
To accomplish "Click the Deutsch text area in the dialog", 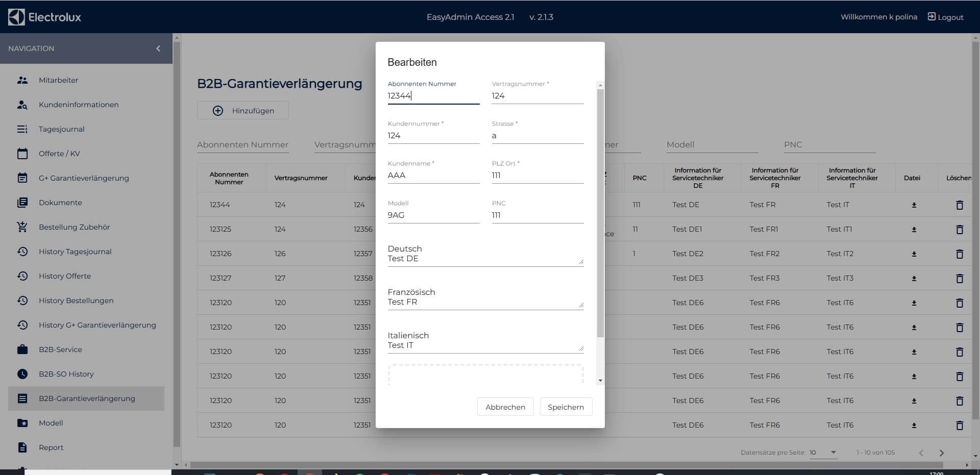I will (x=484, y=259).
